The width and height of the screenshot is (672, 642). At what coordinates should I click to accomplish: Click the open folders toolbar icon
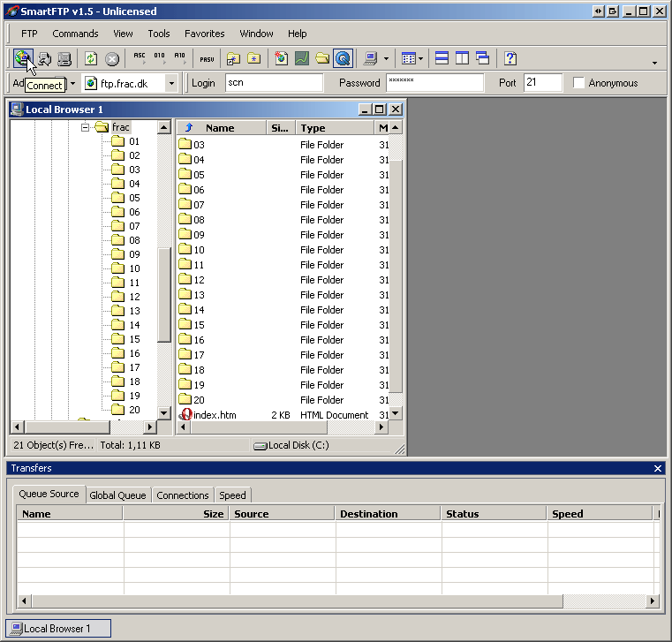[322, 58]
